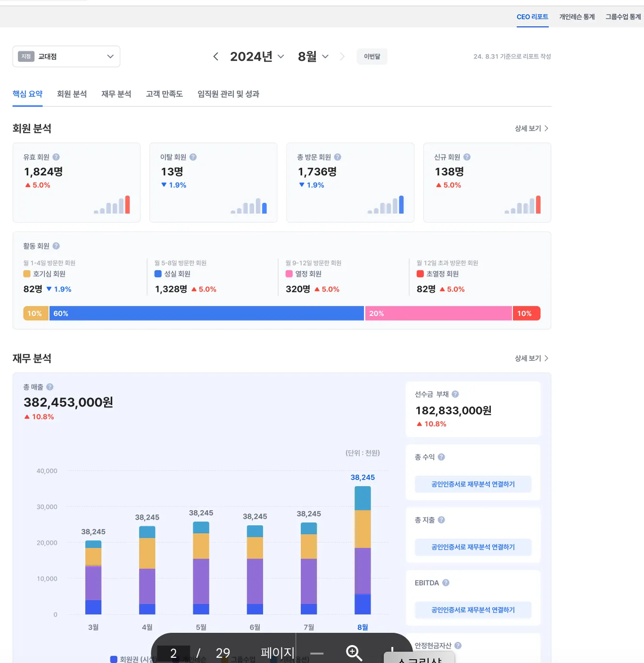Click the red 10% segment of activity bar
This screenshot has height=663, width=644.
tap(527, 314)
